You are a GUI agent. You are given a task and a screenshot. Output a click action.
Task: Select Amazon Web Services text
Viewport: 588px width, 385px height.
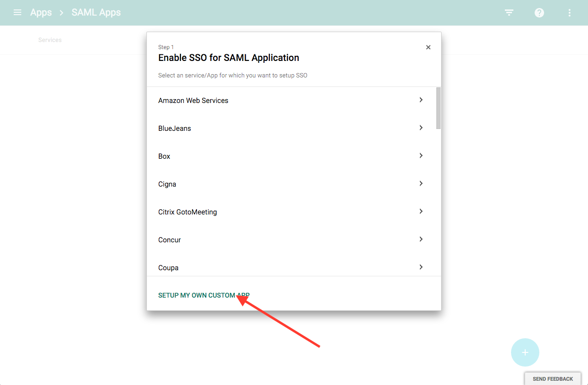click(193, 101)
